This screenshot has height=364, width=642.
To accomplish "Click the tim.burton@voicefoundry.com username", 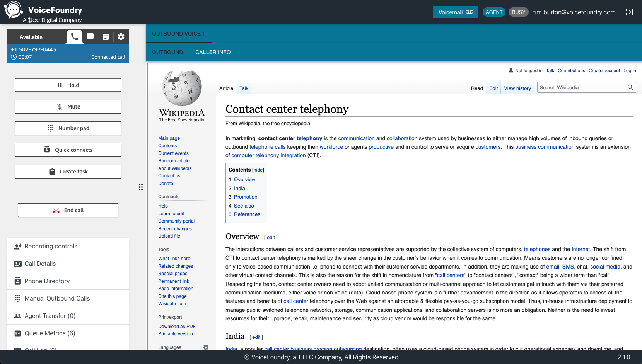I will click(x=574, y=12).
